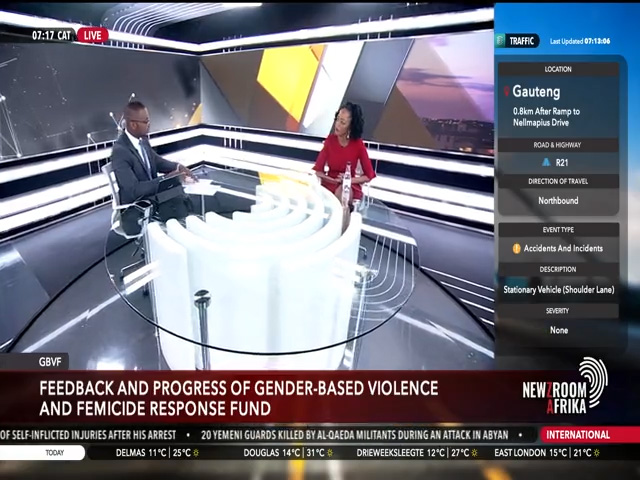Screen dimensions: 640x480
Task: Click the red location pin beside Gauteng
Action: pyautogui.click(x=507, y=91)
